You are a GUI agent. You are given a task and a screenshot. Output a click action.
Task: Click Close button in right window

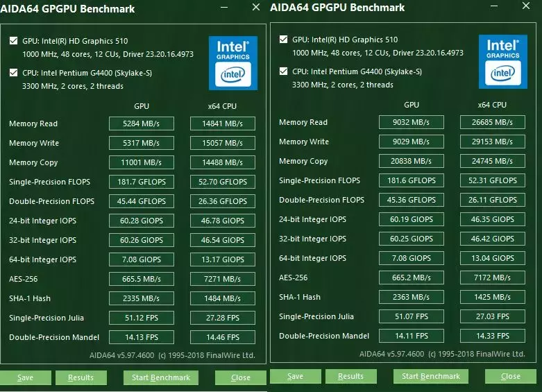511,376
